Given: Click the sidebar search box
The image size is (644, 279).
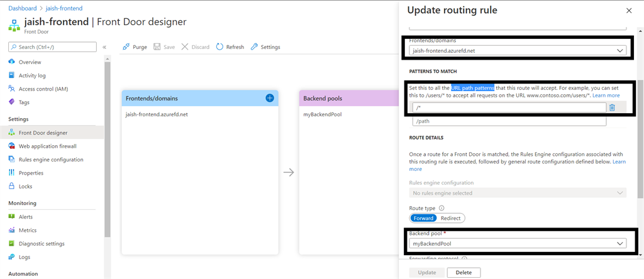Looking at the screenshot, I should click(52, 47).
